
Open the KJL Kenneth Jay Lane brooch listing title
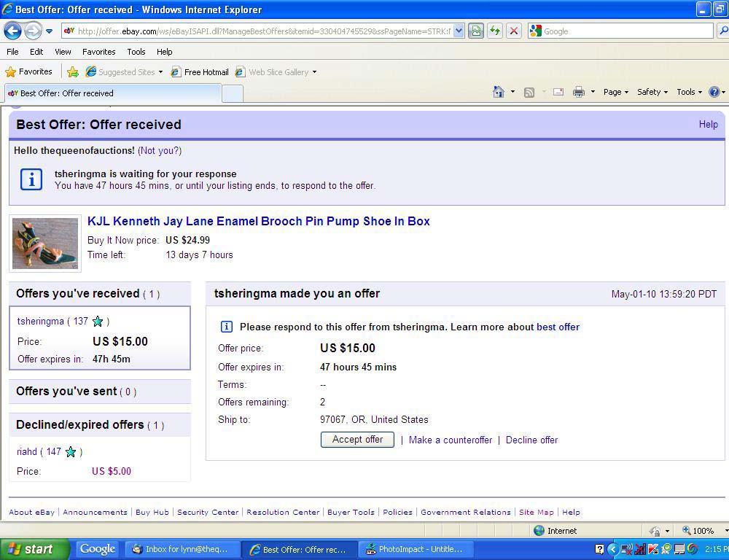tap(259, 221)
